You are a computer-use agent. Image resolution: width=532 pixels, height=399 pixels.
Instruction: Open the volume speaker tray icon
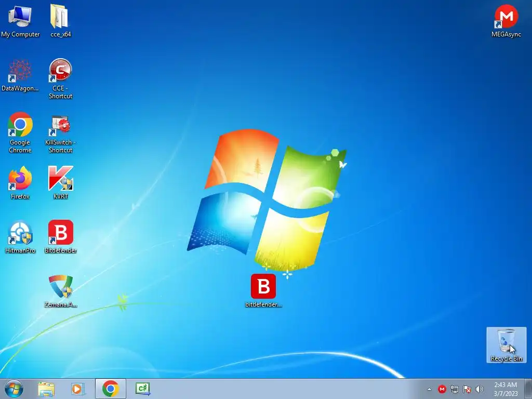(479, 389)
